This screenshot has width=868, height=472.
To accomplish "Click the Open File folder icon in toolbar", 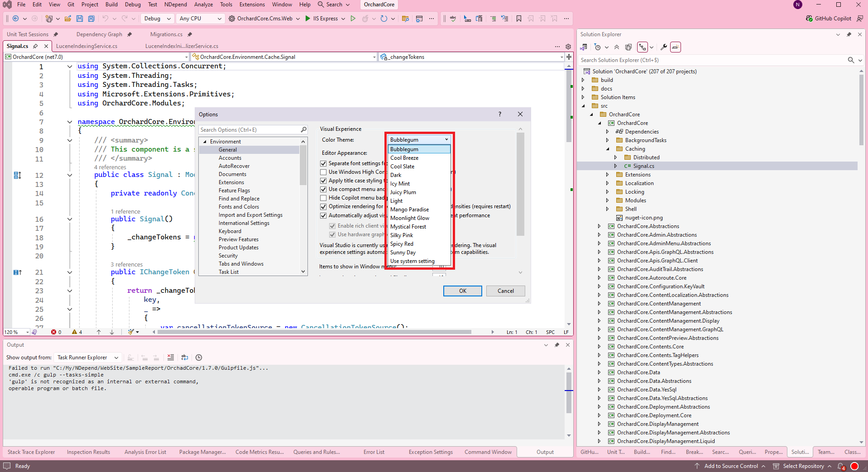I will (x=68, y=19).
